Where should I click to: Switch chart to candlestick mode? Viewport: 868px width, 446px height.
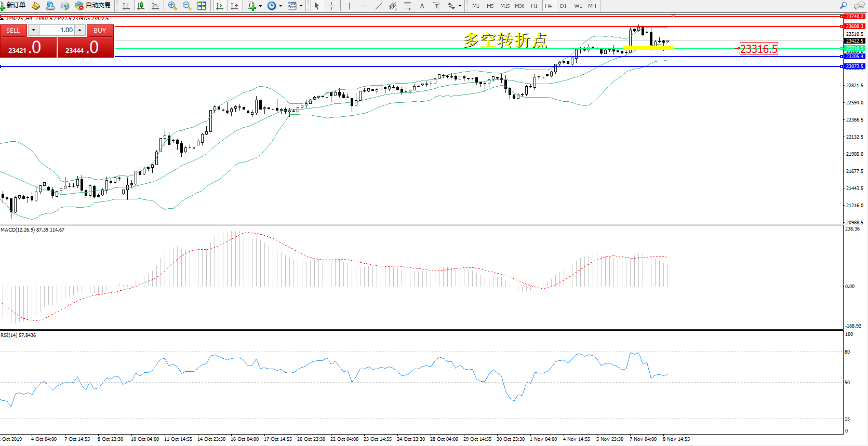tap(141, 6)
